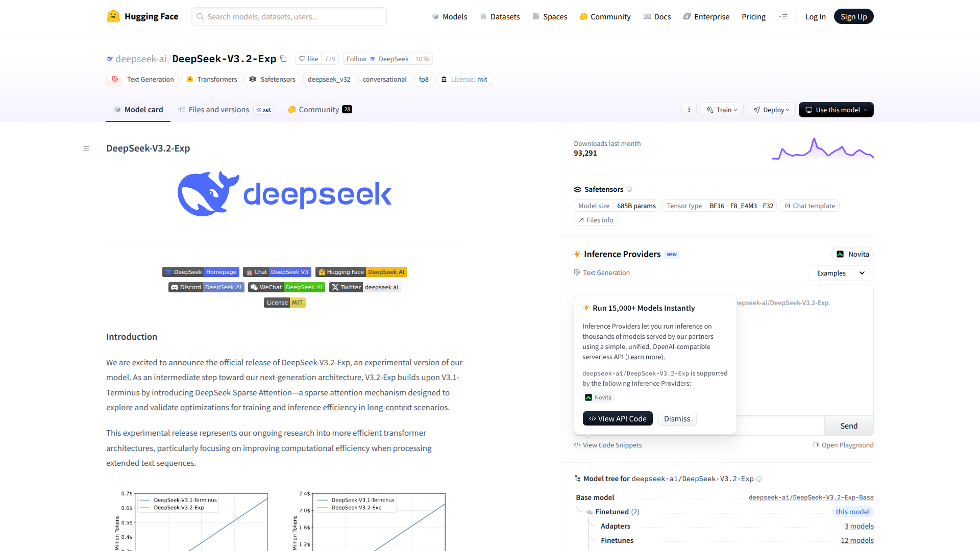Click the search models input field
The height and width of the screenshot is (551, 980).
[288, 16]
